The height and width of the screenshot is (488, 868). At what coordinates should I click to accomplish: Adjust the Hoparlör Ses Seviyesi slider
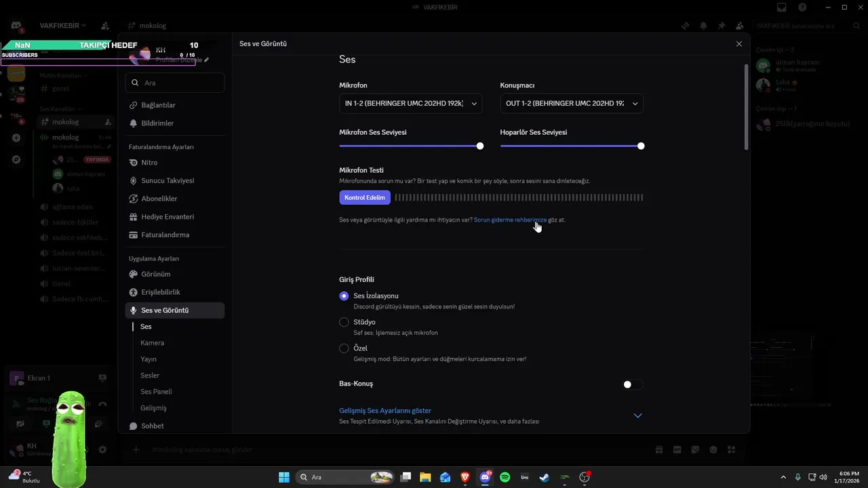click(572, 146)
